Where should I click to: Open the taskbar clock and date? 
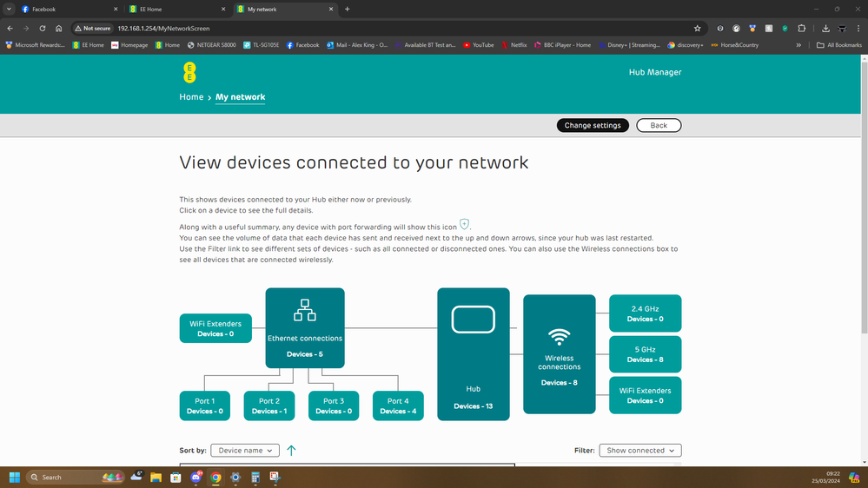[x=826, y=477]
